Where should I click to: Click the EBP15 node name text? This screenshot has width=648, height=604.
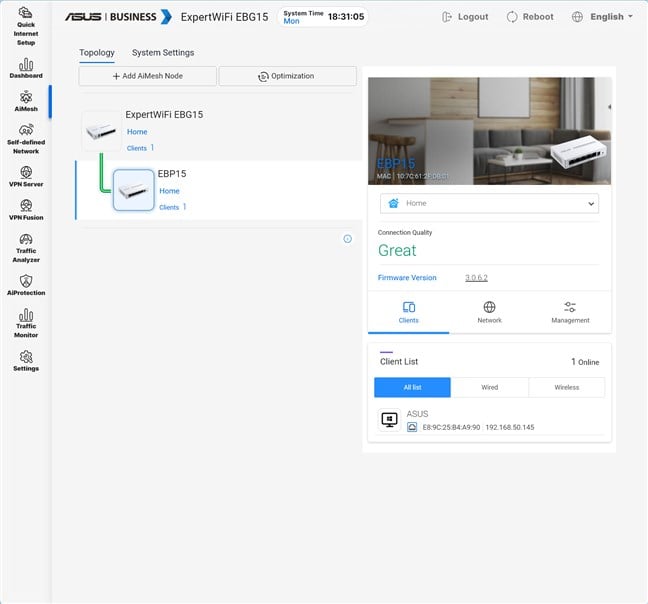172,174
